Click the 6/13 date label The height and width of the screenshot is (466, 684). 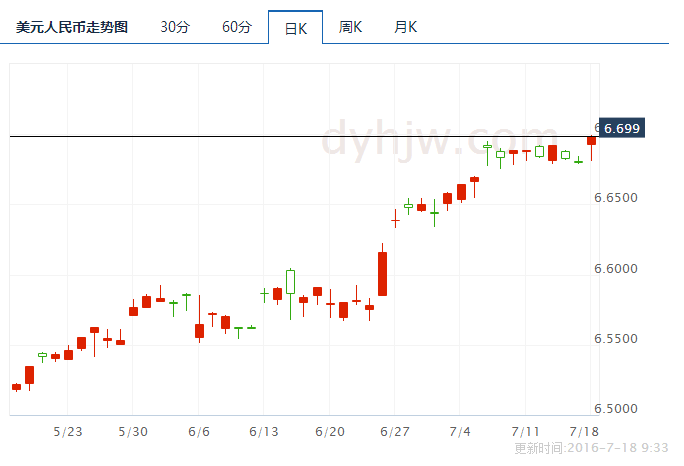264,432
